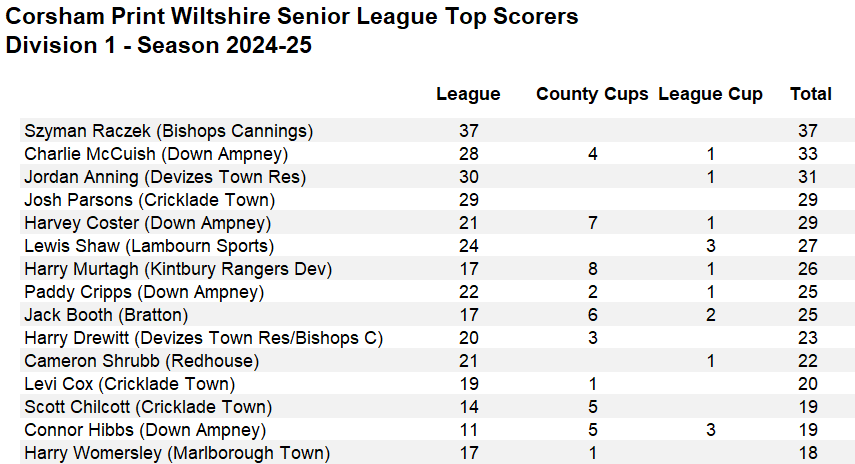Viewport: 855px width, 464px height.
Task: Click Josh Parsons (Cricklade Town) name
Action: click(x=149, y=200)
